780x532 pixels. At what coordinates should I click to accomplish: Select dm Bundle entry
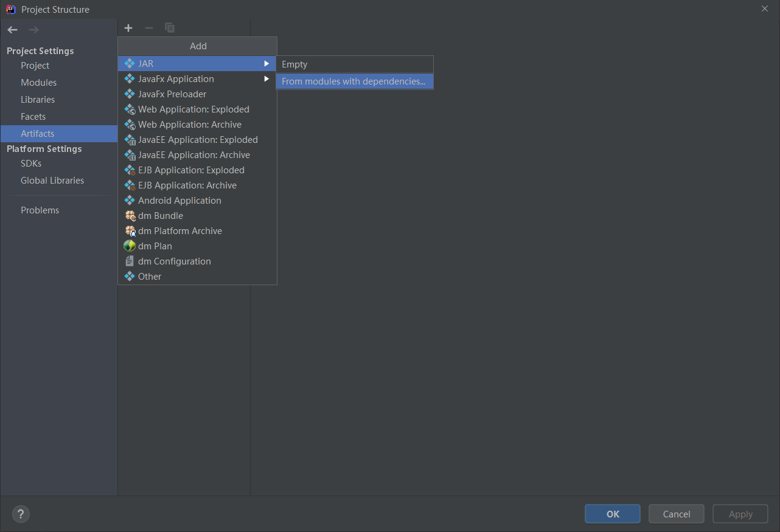[x=197, y=215]
